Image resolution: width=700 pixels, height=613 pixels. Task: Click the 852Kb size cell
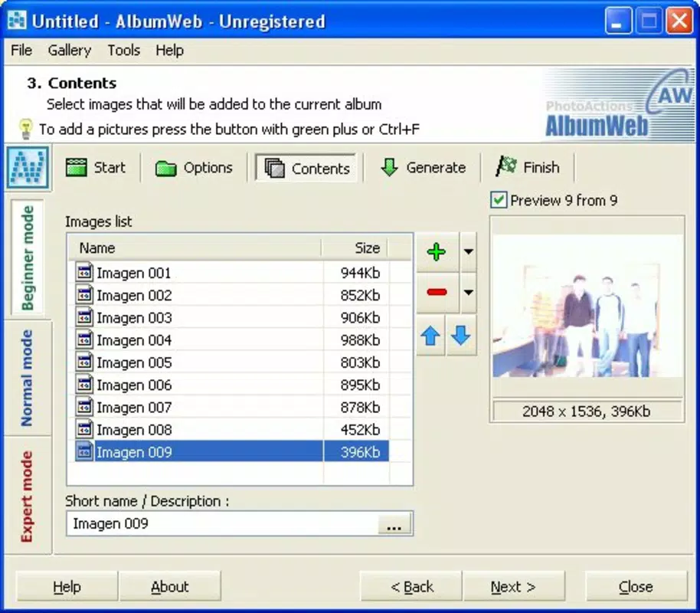tap(360, 295)
